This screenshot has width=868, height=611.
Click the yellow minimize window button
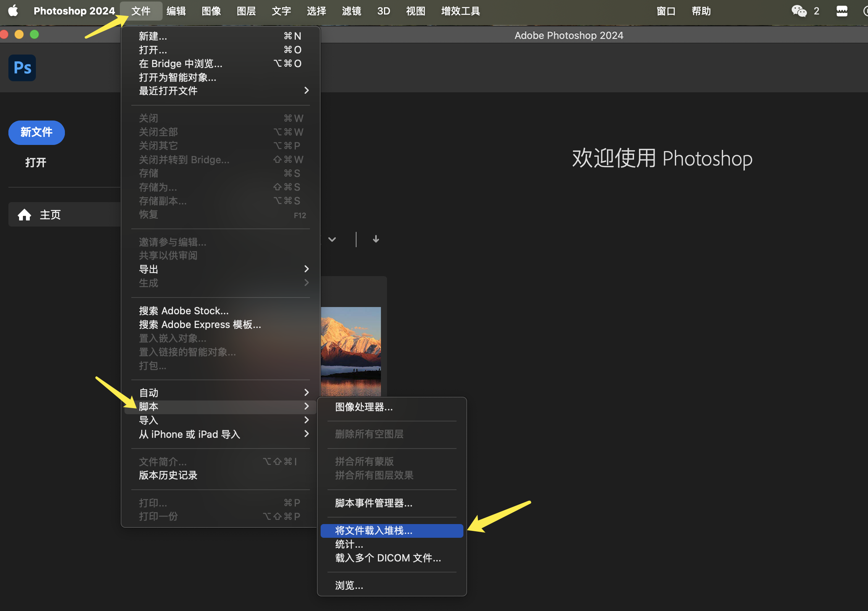tap(19, 35)
